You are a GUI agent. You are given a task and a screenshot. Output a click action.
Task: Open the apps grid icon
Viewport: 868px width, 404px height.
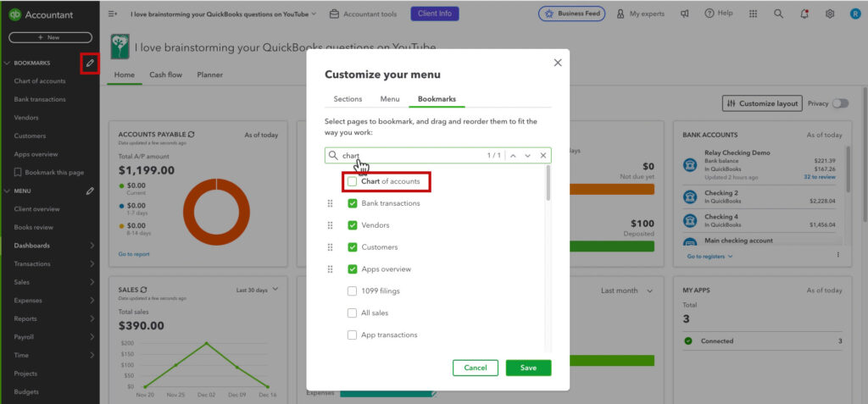click(753, 14)
